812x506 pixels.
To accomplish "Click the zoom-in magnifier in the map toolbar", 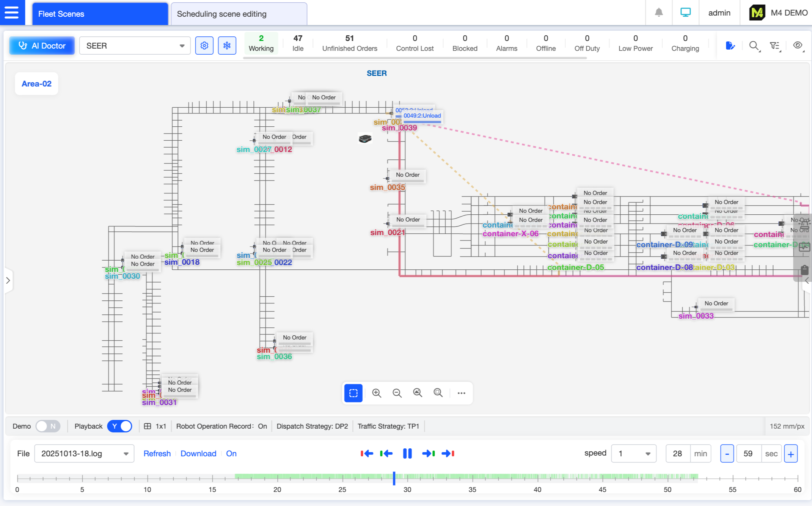I will click(x=377, y=393).
